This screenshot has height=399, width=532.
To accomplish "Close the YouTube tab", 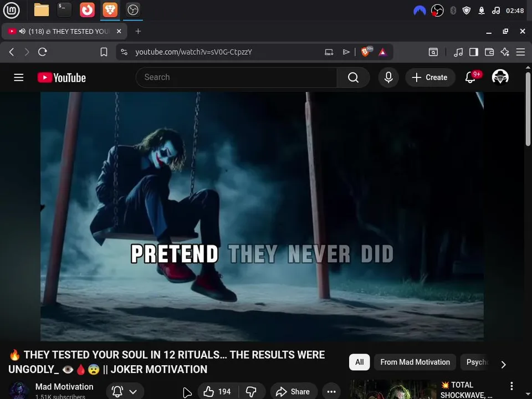I will point(119,31).
